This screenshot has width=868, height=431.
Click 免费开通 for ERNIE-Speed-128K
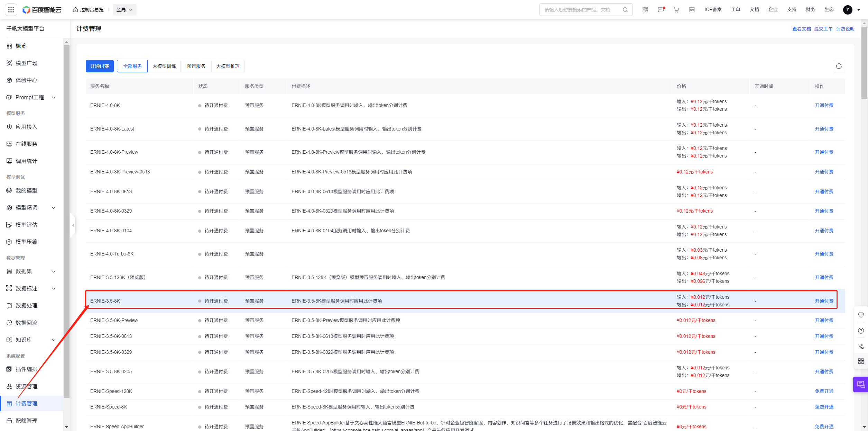(824, 391)
